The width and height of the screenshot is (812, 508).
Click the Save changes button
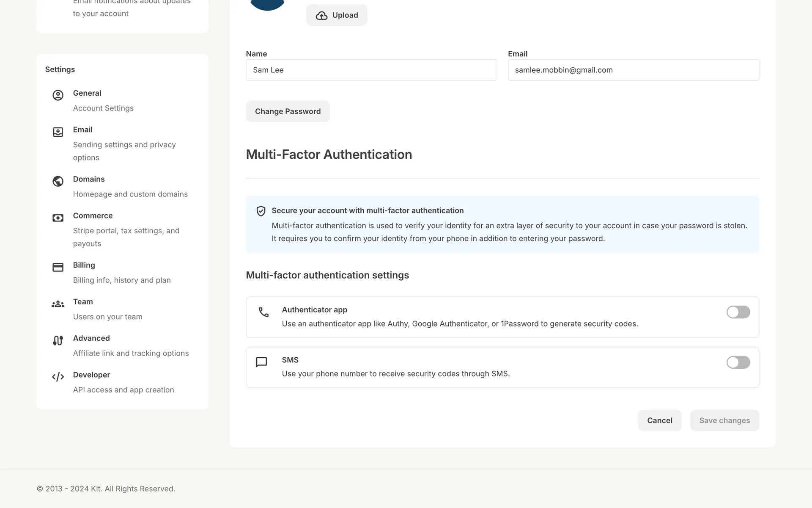pos(724,420)
